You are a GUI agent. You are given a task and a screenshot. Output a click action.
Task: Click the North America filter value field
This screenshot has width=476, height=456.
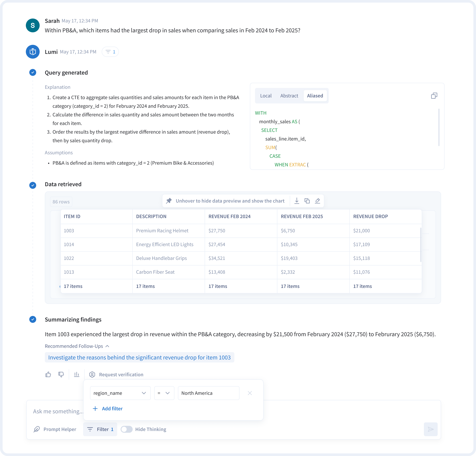(208, 393)
